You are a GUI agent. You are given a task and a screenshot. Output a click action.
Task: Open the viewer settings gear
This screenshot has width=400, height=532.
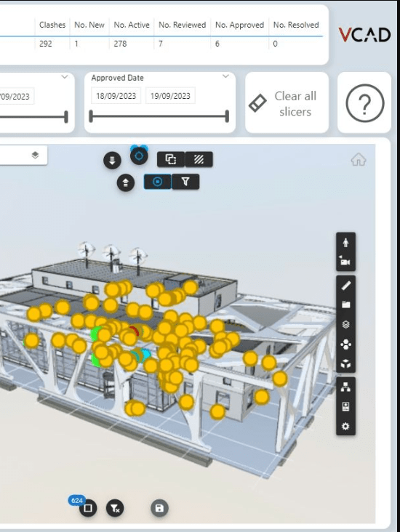point(345,426)
